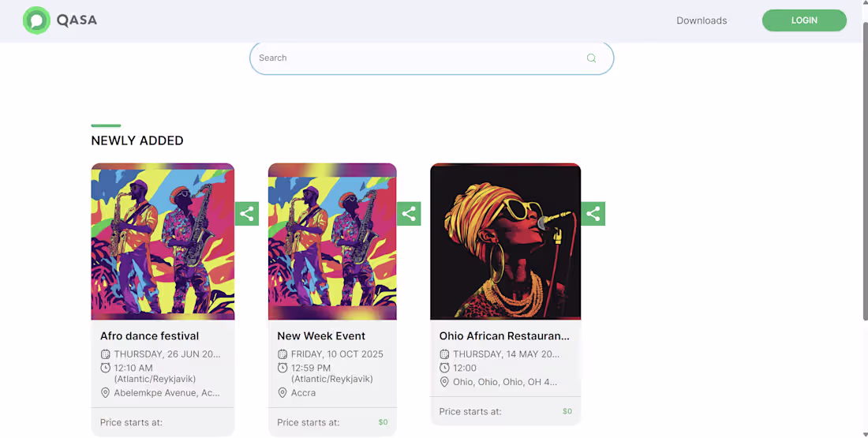This screenshot has width=868, height=438.
Task: Open the Downloads page
Action: (x=702, y=21)
